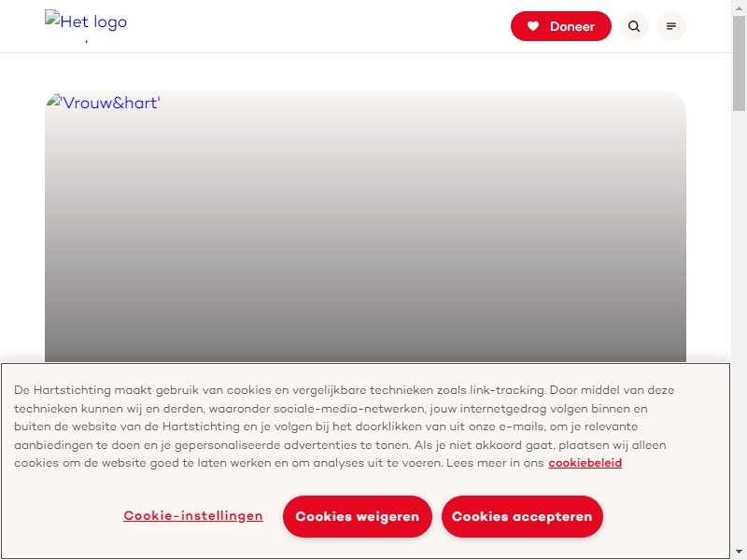Click the Doneer donation button
The image size is (747, 560).
pos(561,26)
